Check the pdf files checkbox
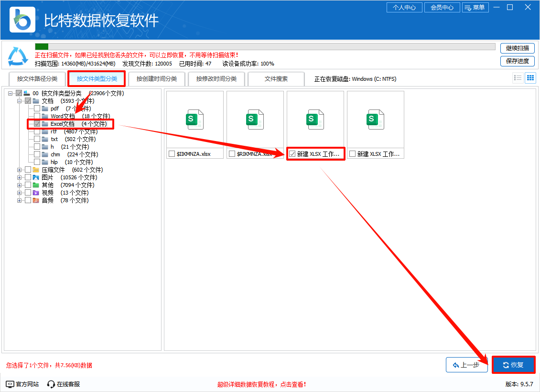The height and width of the screenshot is (392, 540). [x=37, y=109]
